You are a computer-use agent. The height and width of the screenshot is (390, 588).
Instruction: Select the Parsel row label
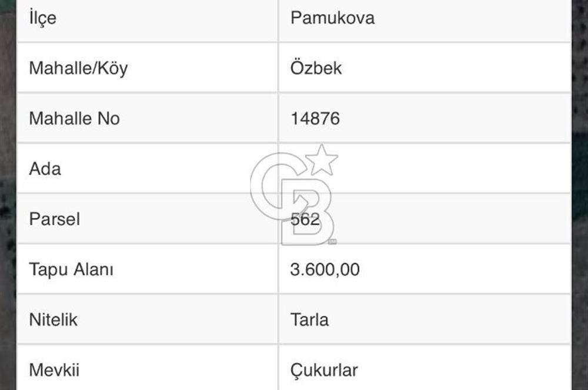pos(54,220)
